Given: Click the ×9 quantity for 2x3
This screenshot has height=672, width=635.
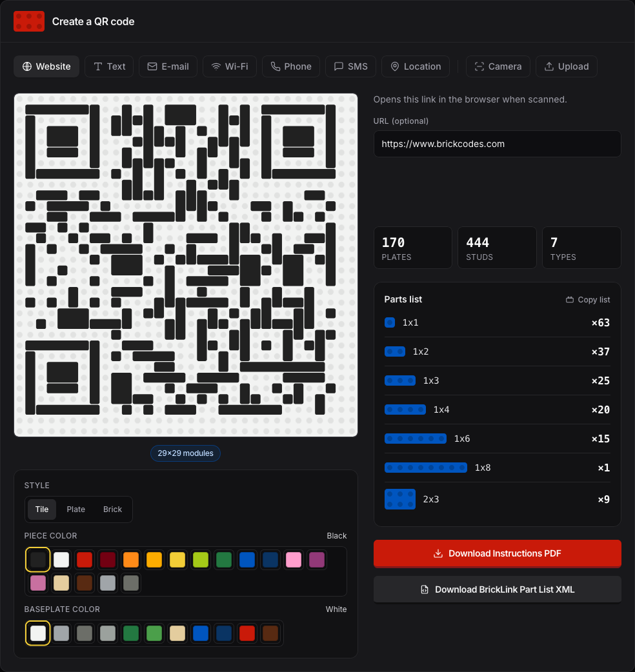Looking at the screenshot, I should 603,499.
